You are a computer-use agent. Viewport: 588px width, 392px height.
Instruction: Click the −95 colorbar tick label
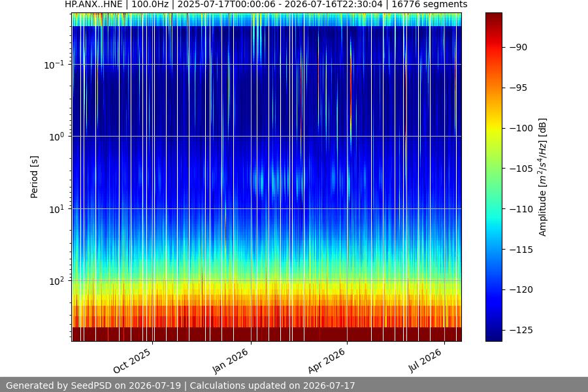tap(518, 88)
